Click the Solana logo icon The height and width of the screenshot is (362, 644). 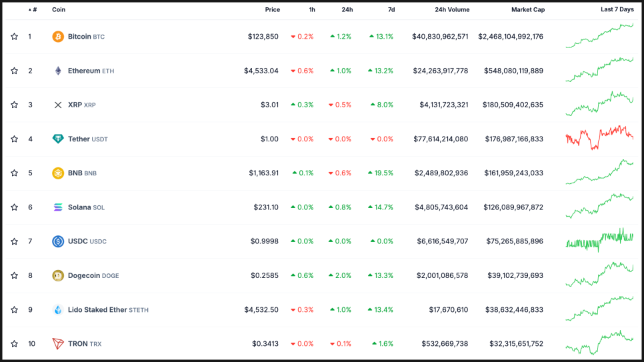click(x=58, y=207)
